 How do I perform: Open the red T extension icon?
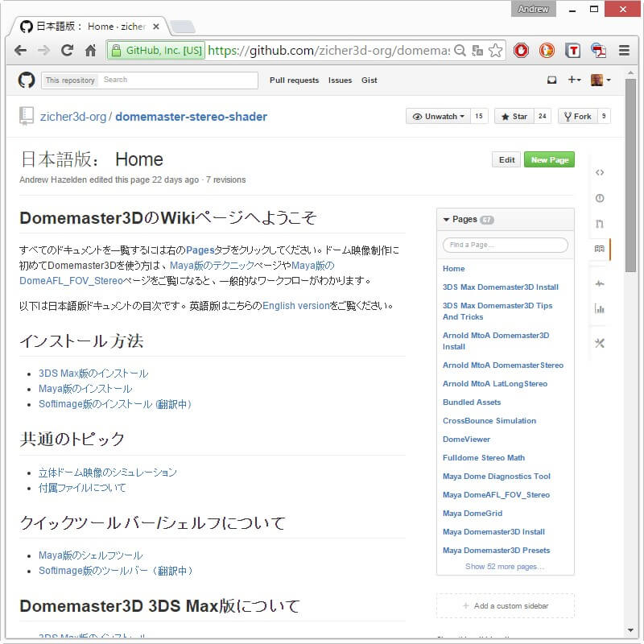[572, 51]
